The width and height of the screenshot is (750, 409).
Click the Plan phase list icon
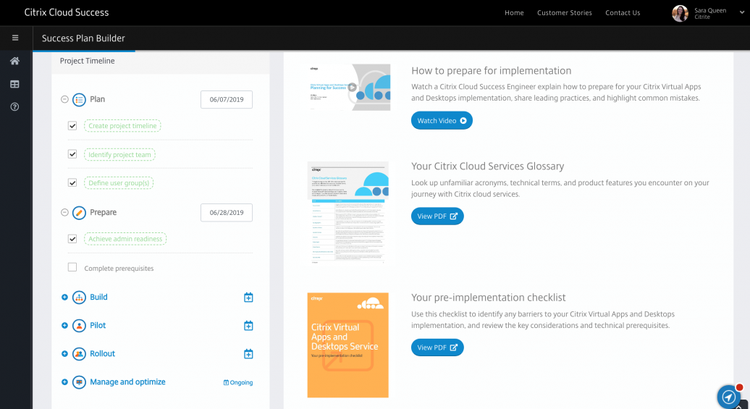79,99
